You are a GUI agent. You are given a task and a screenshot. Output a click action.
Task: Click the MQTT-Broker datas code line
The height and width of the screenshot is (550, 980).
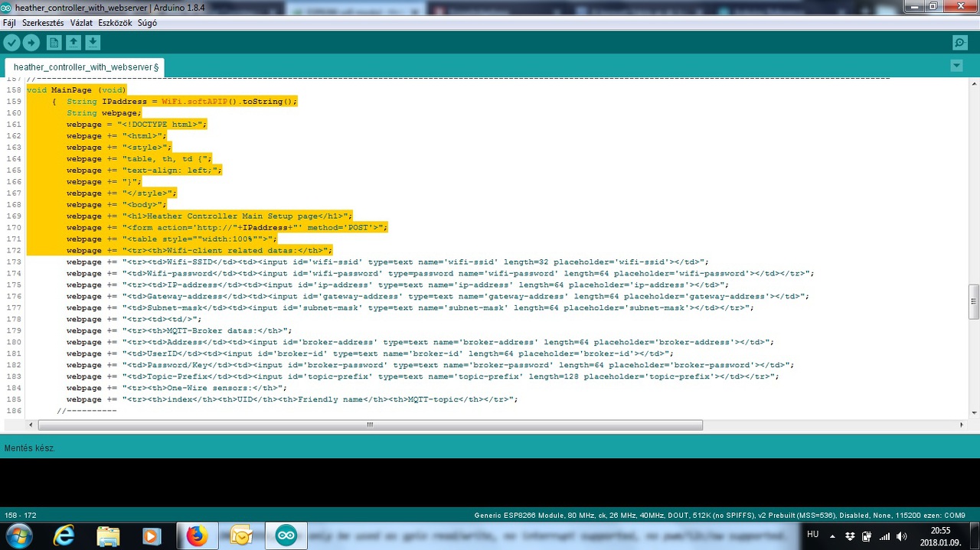179,331
